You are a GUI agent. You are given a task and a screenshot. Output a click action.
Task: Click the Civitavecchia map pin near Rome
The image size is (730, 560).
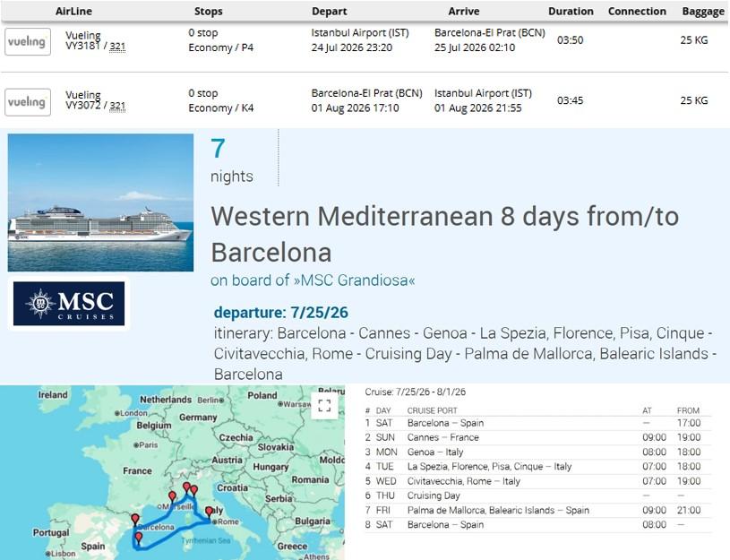[x=209, y=512]
